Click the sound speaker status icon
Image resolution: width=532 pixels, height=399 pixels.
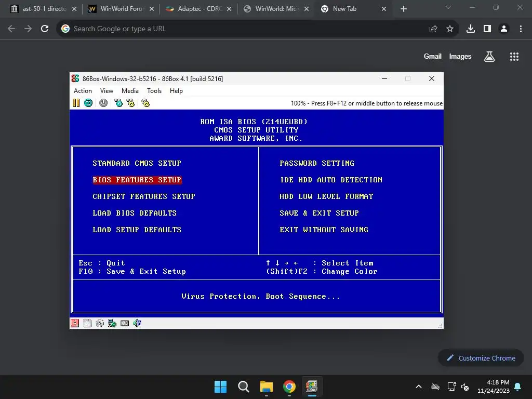[x=137, y=323]
